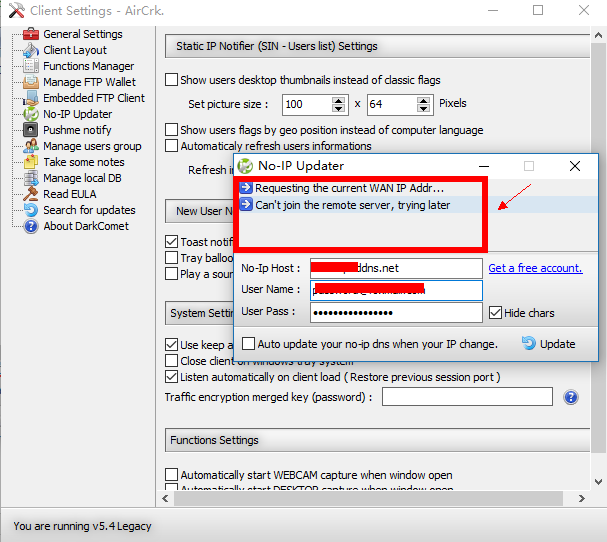Uncheck the Hide chars checkbox
This screenshot has height=542, width=607.
496,312
